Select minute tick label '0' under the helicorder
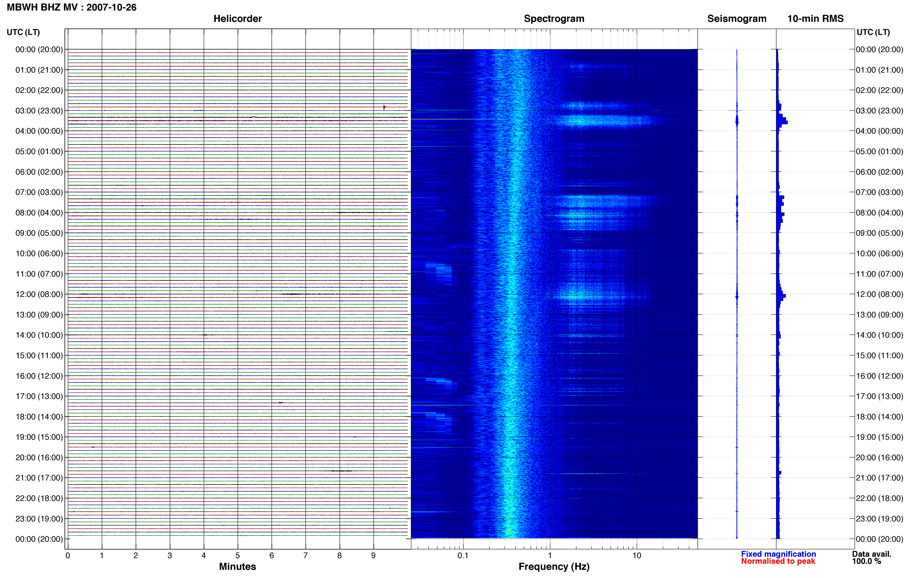The image size is (924, 578). (68, 556)
